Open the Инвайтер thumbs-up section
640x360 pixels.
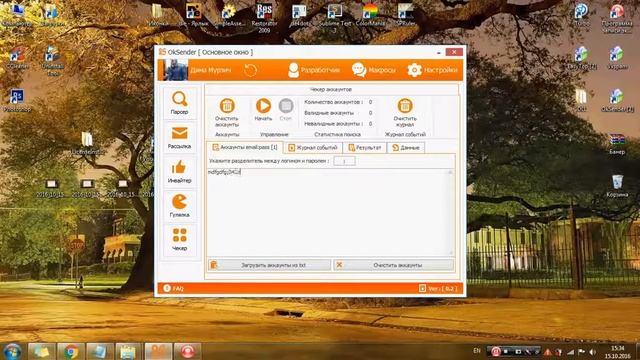point(180,172)
